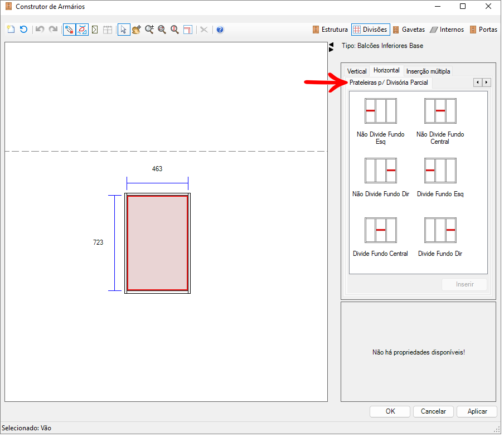Click the Undo arrow icon
This screenshot has height=437, width=504.
click(x=40, y=30)
